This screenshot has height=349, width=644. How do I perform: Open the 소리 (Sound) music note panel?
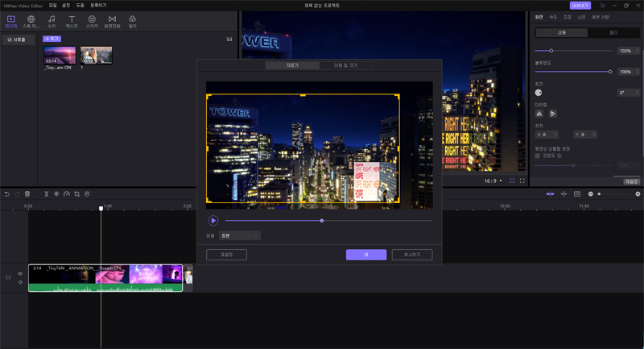[52, 22]
